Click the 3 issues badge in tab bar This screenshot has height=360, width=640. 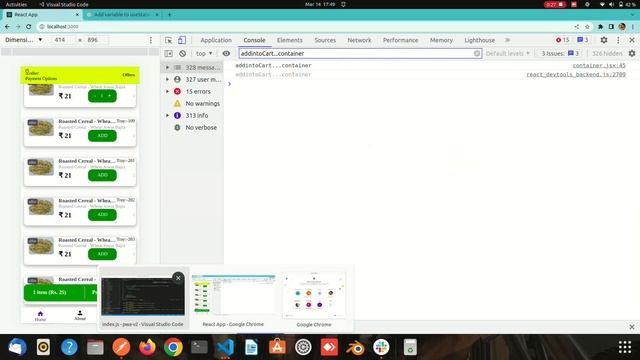pos(582,40)
